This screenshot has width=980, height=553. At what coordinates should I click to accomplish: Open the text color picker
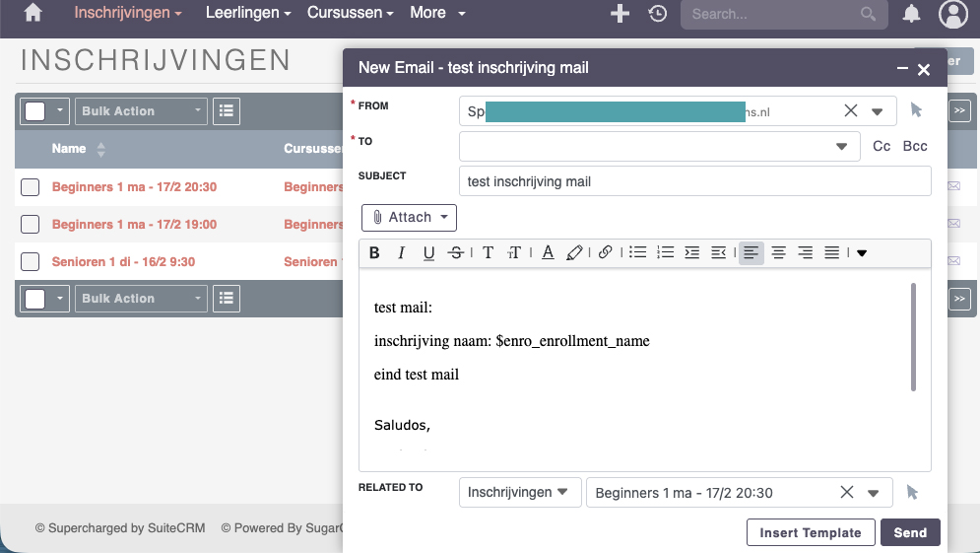coord(548,253)
